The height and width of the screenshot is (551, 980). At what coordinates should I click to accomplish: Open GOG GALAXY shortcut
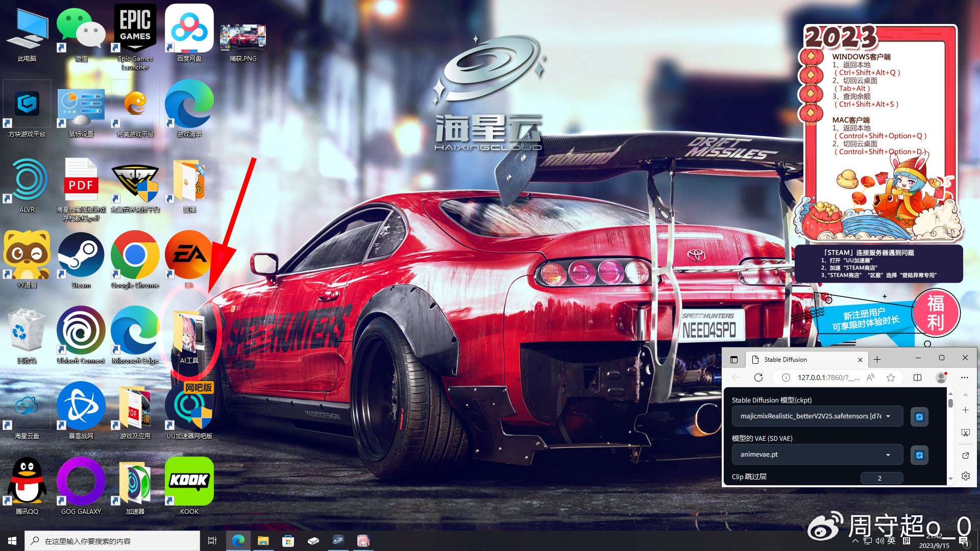(x=81, y=487)
